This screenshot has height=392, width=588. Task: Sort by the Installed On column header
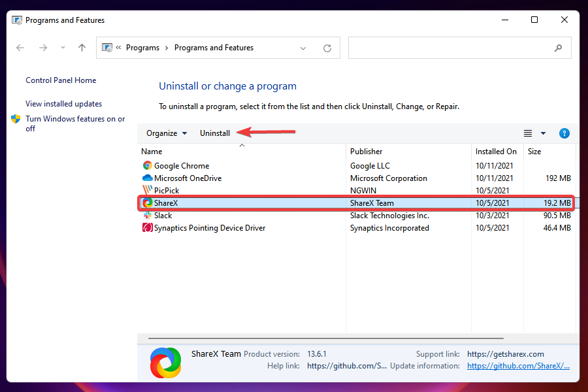pyautogui.click(x=497, y=151)
